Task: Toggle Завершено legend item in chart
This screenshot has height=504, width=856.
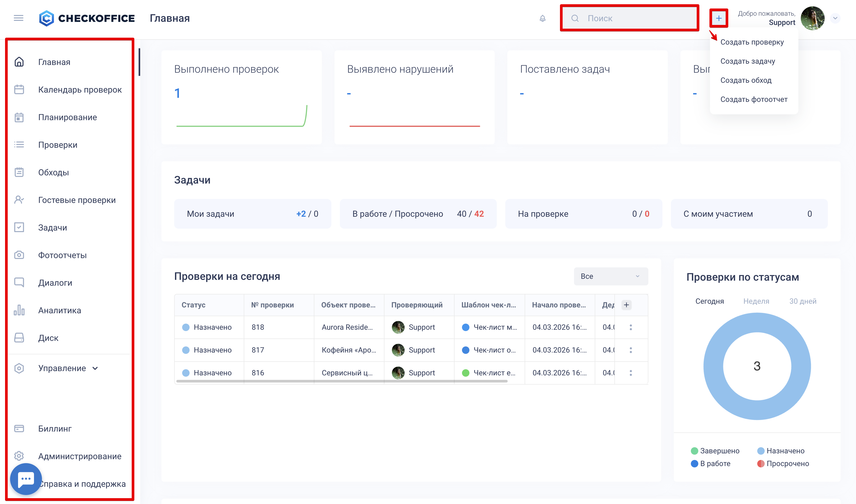Action: 715,451
